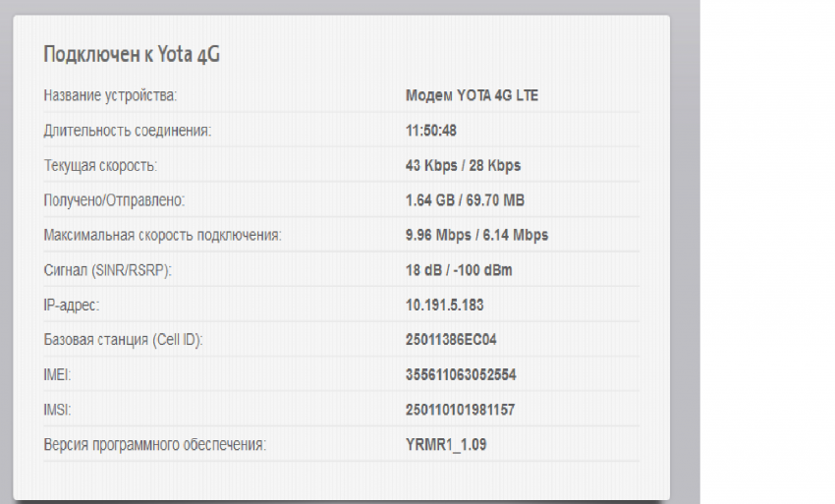
Task: Select the received/sent value 1.64 GB / 69.70 MB
Action: tap(465, 200)
